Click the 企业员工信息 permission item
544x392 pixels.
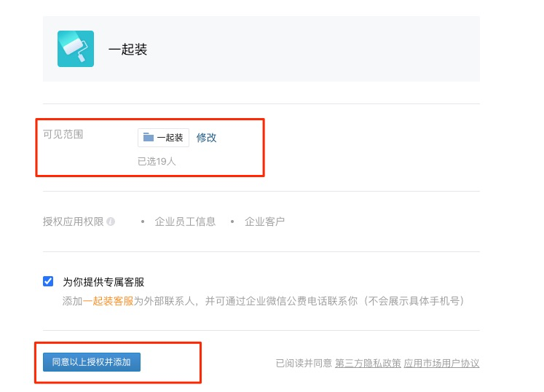point(185,222)
